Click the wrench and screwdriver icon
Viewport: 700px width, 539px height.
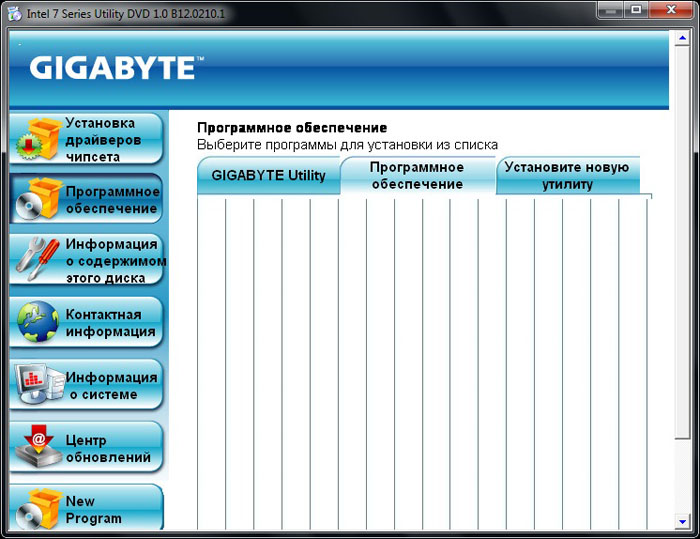[x=38, y=259]
